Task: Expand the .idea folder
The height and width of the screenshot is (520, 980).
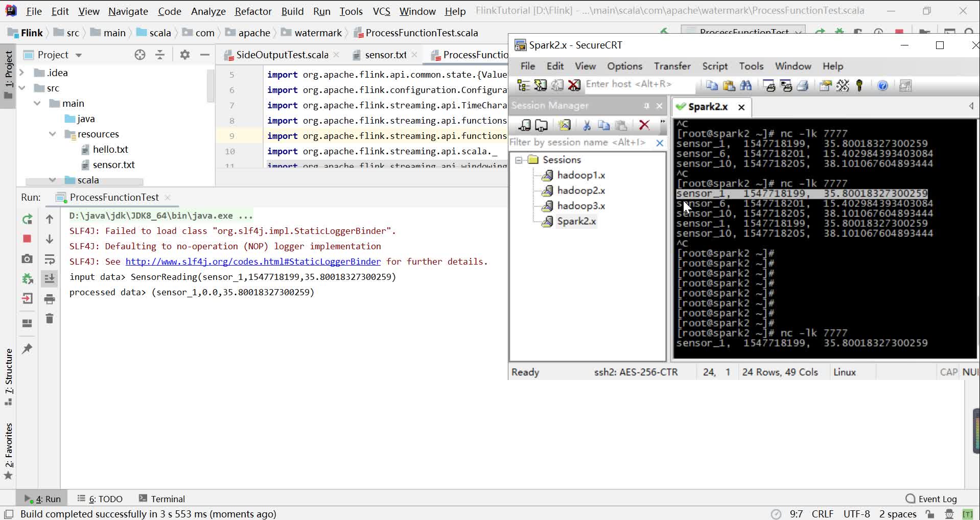Action: [x=22, y=73]
